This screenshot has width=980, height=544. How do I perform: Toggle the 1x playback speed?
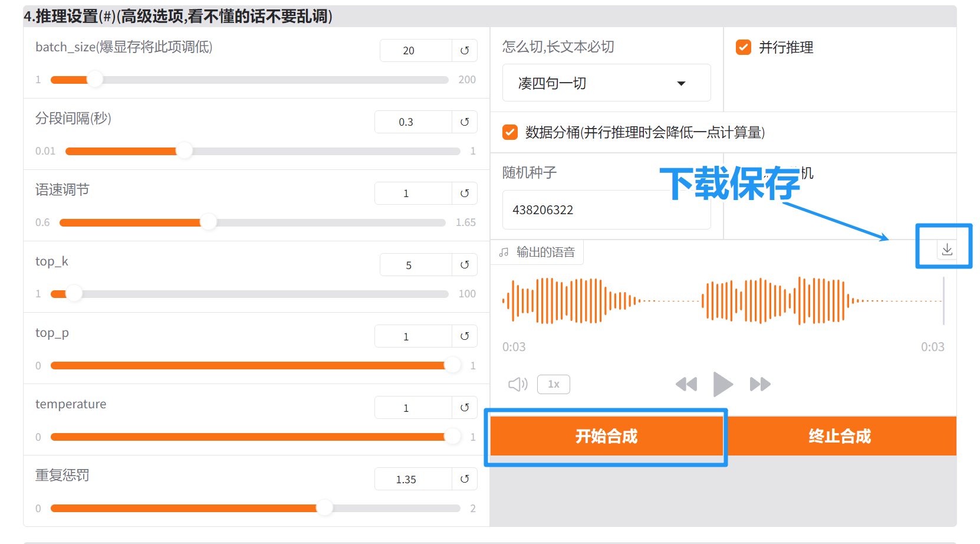[553, 384]
